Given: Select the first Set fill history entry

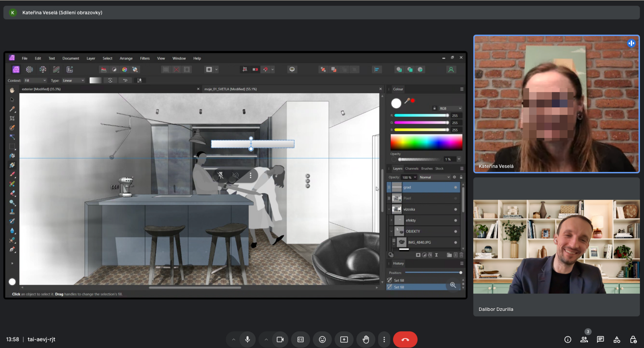Looking at the screenshot, I should pyautogui.click(x=399, y=281).
